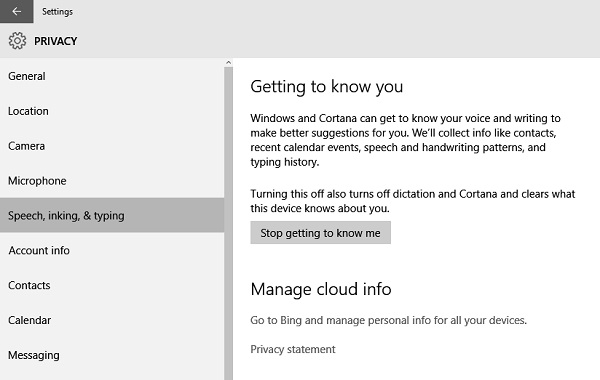This screenshot has width=600, height=380.
Task: Click the sidebar vertical scrollbar track
Action: pyautogui.click(x=228, y=223)
